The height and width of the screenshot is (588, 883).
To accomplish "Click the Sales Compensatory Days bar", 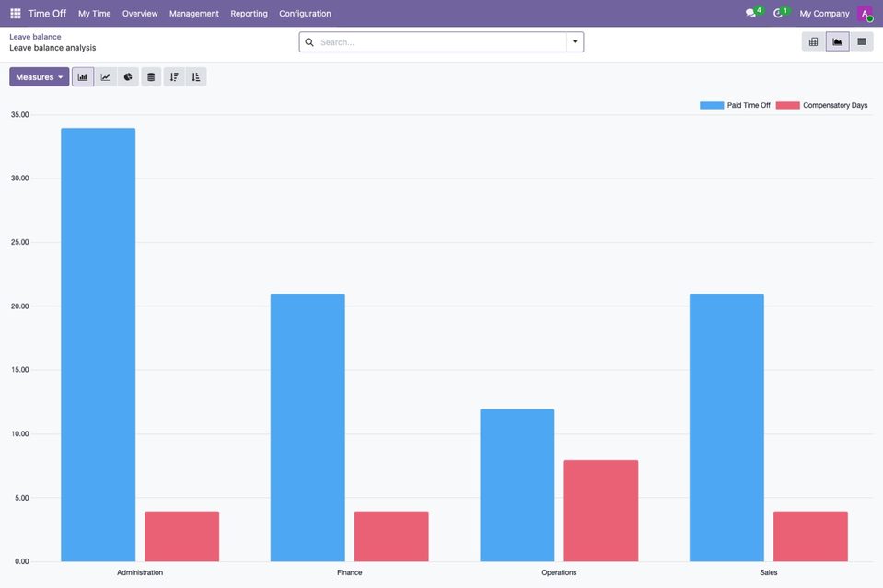I will [810, 536].
